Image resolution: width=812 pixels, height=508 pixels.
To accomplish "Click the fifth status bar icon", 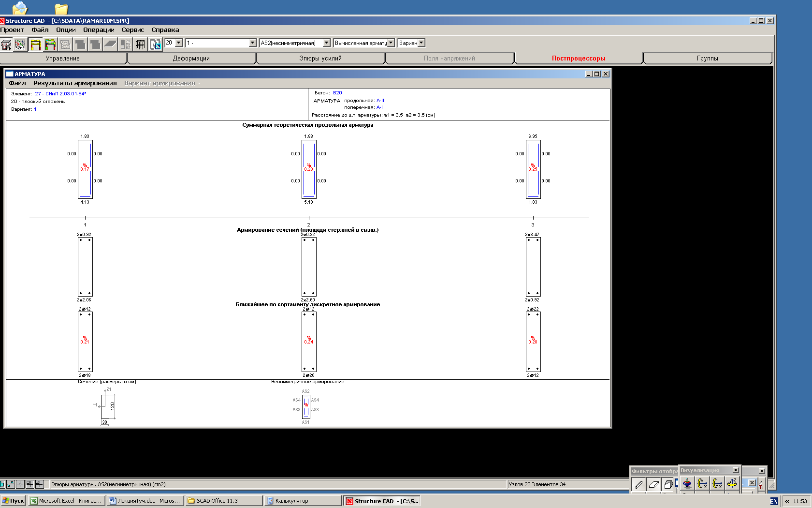I will (x=40, y=484).
